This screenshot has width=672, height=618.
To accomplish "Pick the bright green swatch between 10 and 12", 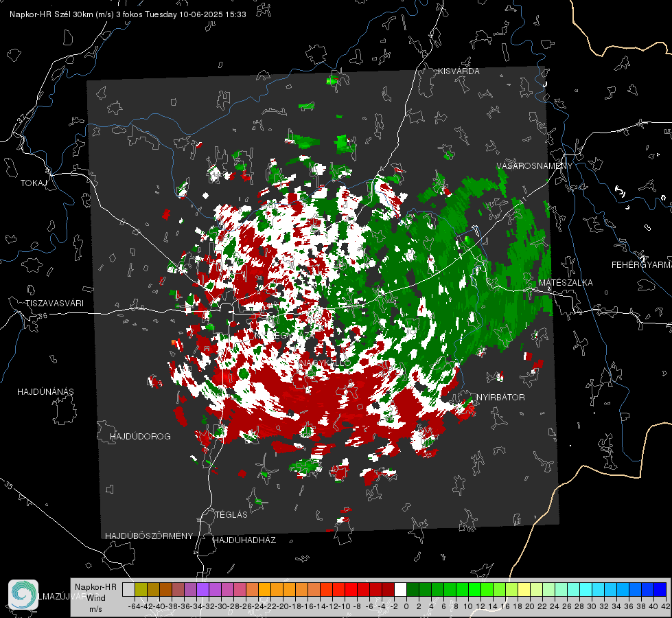I will coord(474,589).
